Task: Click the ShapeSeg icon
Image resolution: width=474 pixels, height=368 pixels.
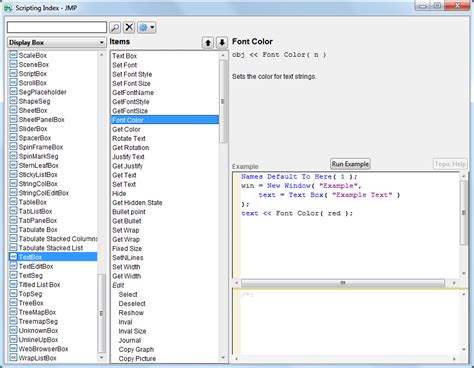Action: (x=13, y=101)
